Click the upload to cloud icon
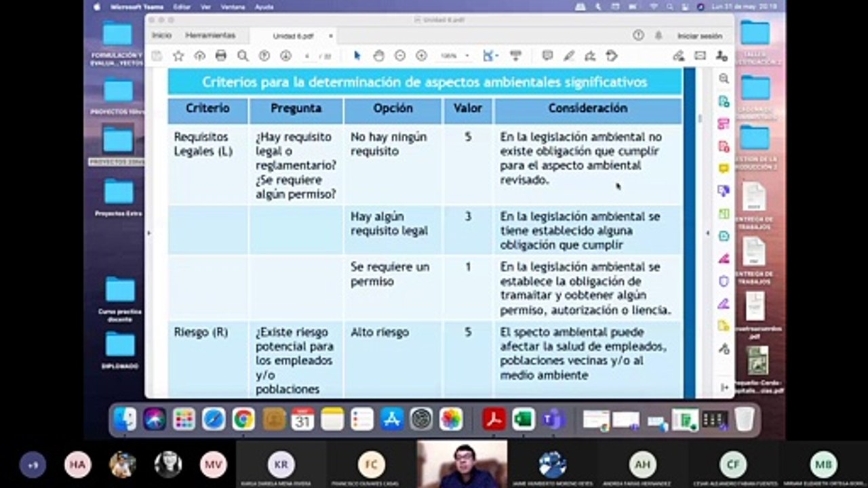The image size is (868, 488). (x=199, y=56)
